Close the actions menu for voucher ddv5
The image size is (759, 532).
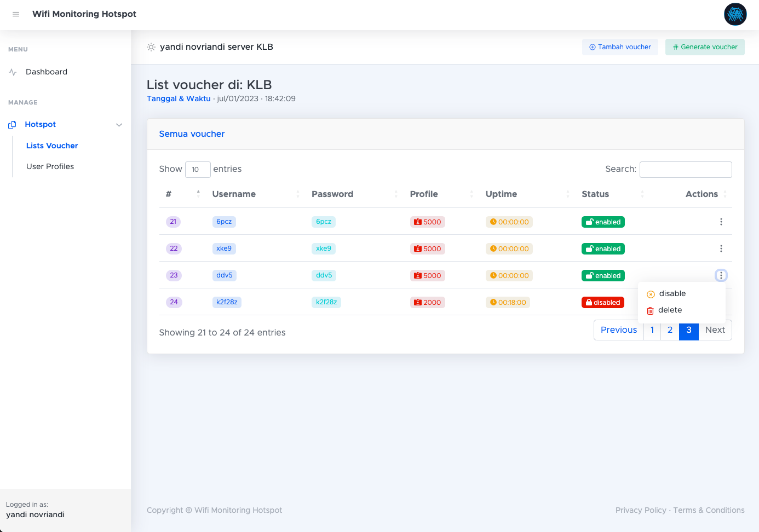pyautogui.click(x=721, y=275)
